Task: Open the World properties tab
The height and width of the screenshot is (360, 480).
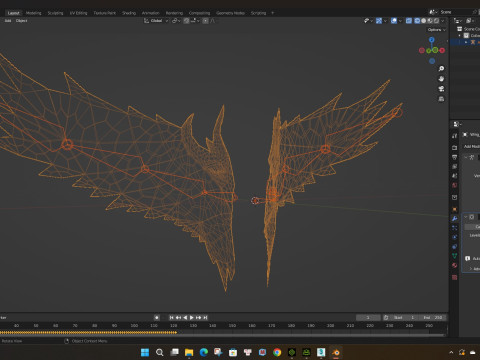Action: 454,185
